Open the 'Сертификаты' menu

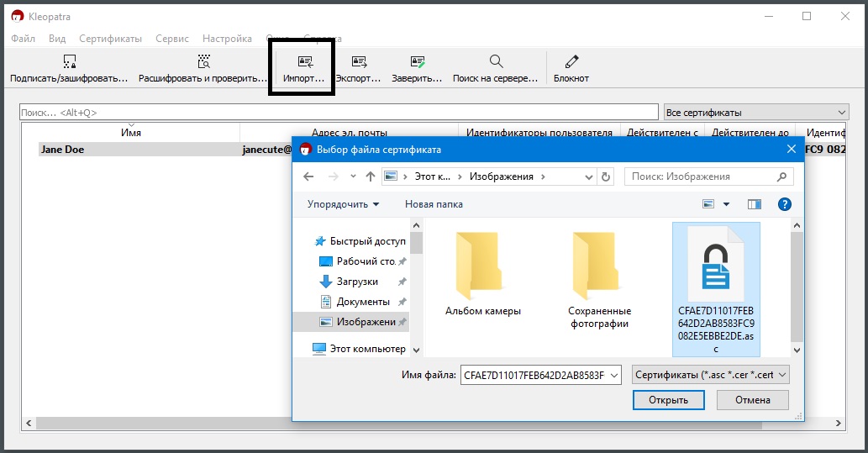[x=110, y=39]
